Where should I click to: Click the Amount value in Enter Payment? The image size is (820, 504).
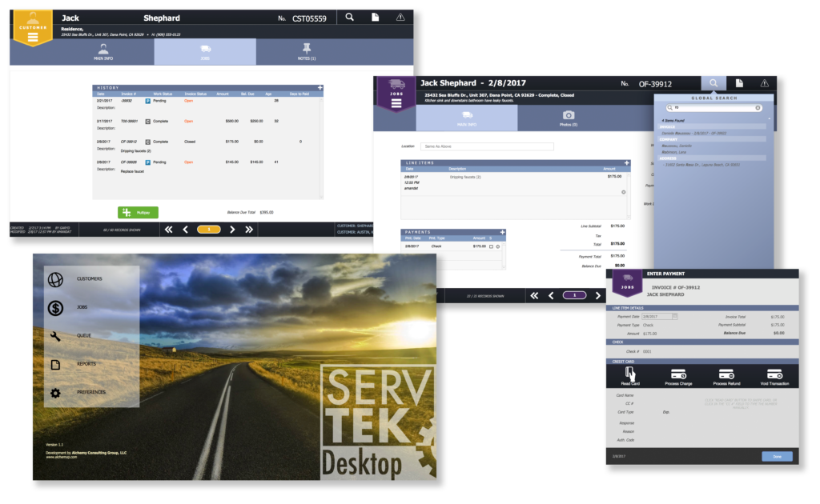649,334
